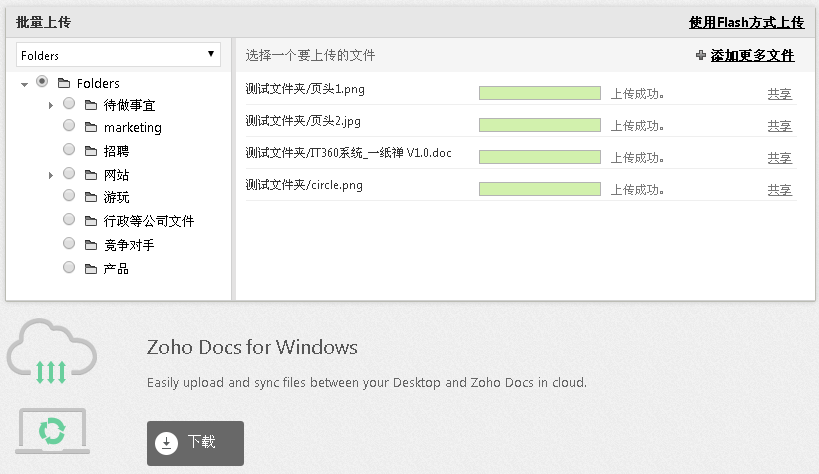This screenshot has height=474, width=819.
Task: Click the plus icon beside 添加更多文件
Action: click(x=700, y=56)
